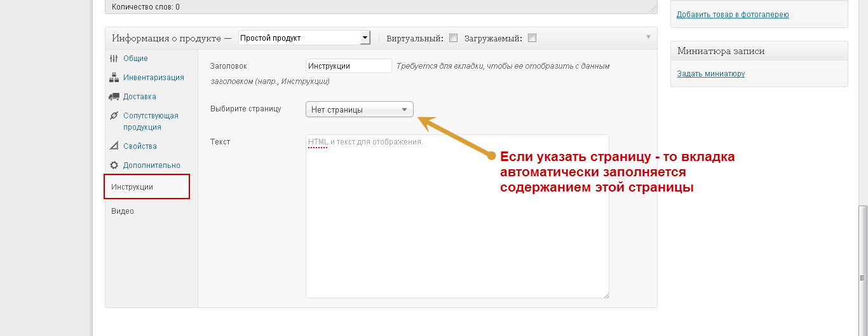The width and height of the screenshot is (868, 336).
Task: Toggle the Загружаемый checkbox
Action: point(532,38)
